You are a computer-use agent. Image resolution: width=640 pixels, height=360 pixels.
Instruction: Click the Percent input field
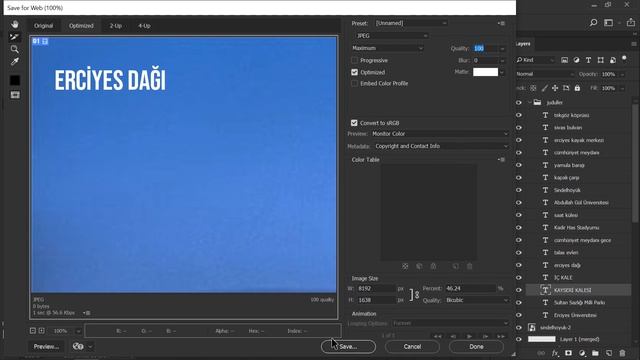coord(470,289)
